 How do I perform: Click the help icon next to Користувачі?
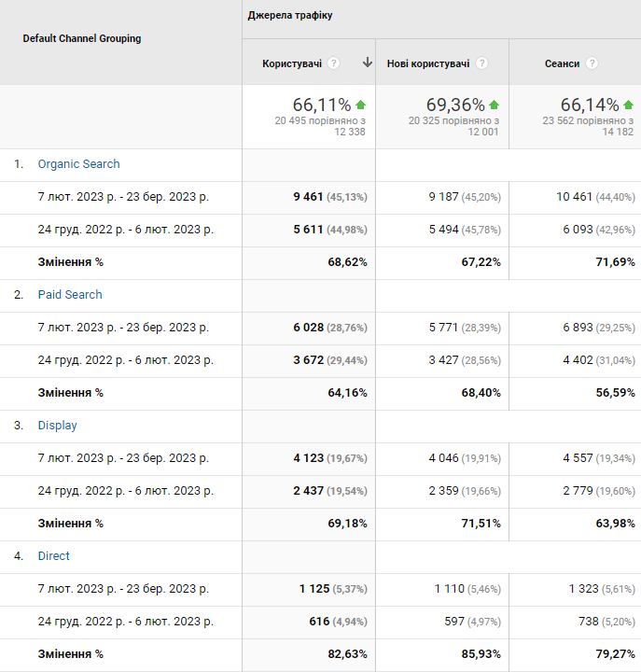click(x=334, y=63)
